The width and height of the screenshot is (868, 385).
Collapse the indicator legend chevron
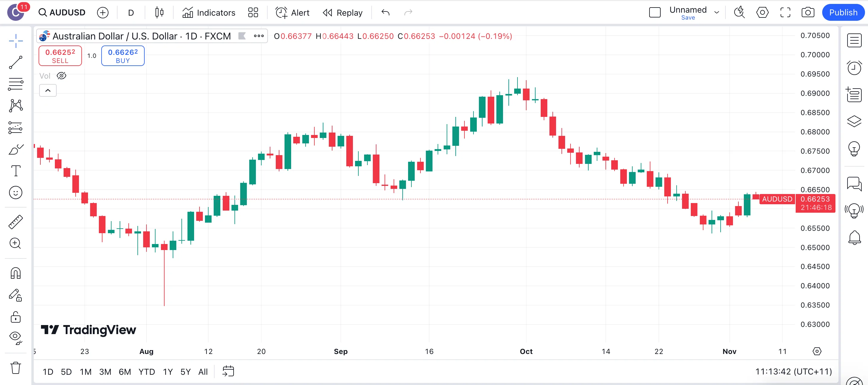click(48, 90)
